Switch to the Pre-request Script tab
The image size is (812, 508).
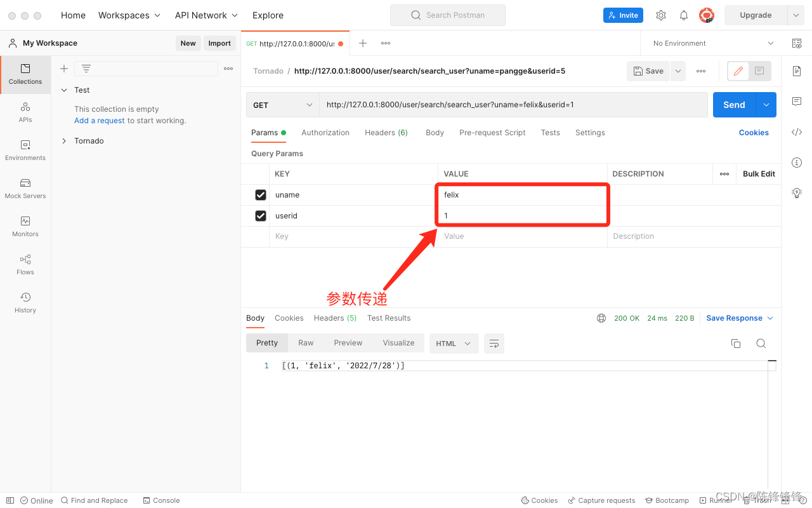click(x=492, y=133)
